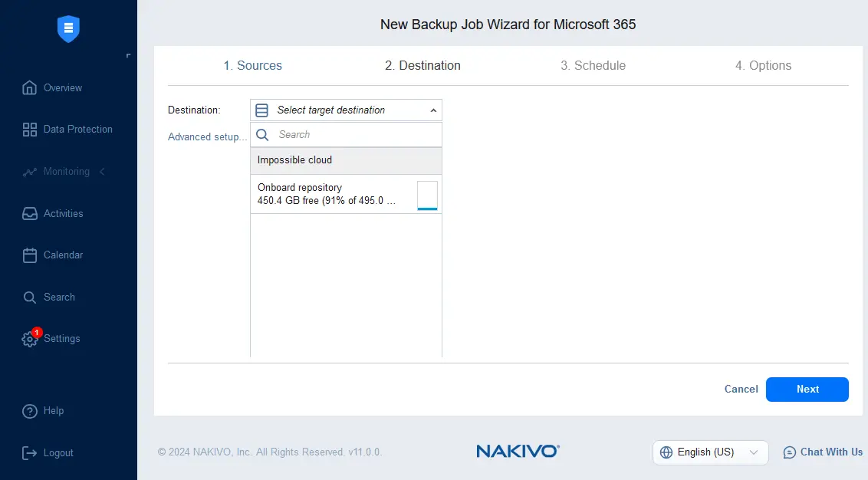This screenshot has width=868, height=480.
Task: Click the destination Search input field
Action: (347, 134)
